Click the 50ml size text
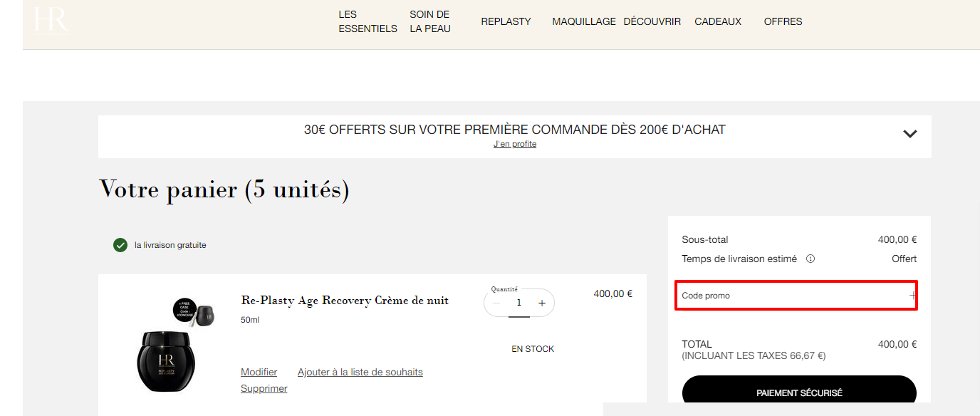Image resolution: width=980 pixels, height=416 pixels. [x=250, y=320]
